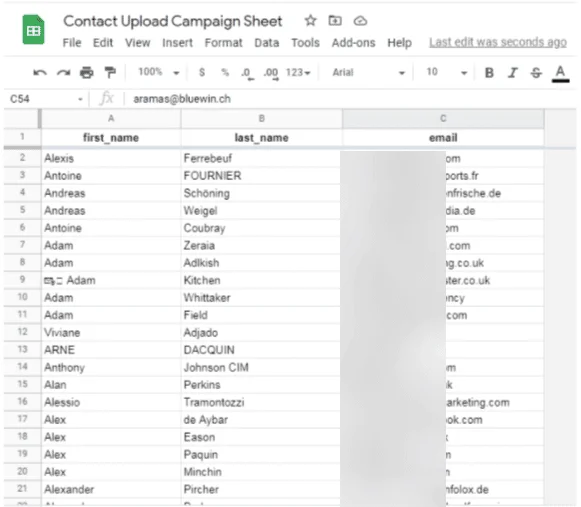Redo the last action

[x=63, y=72]
